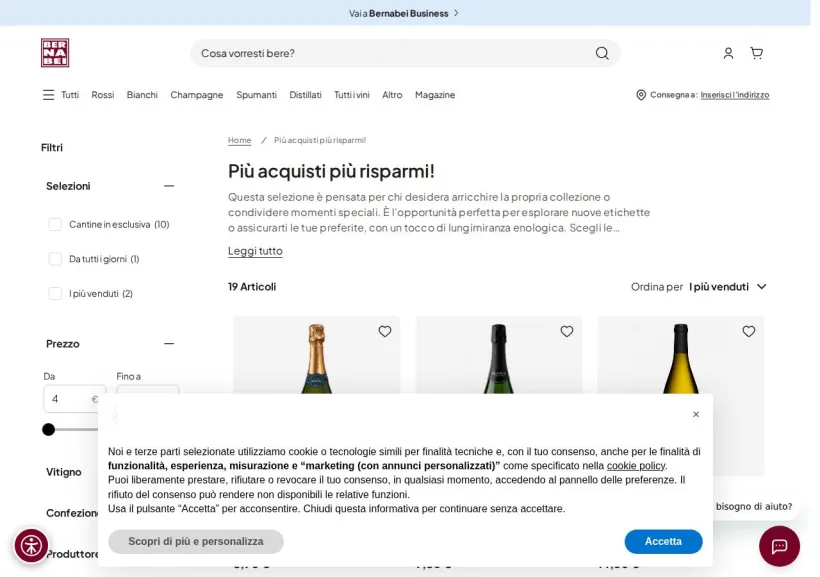Open the Bianchi menu
Image resolution: width=820 pixels, height=577 pixels.
[142, 95]
